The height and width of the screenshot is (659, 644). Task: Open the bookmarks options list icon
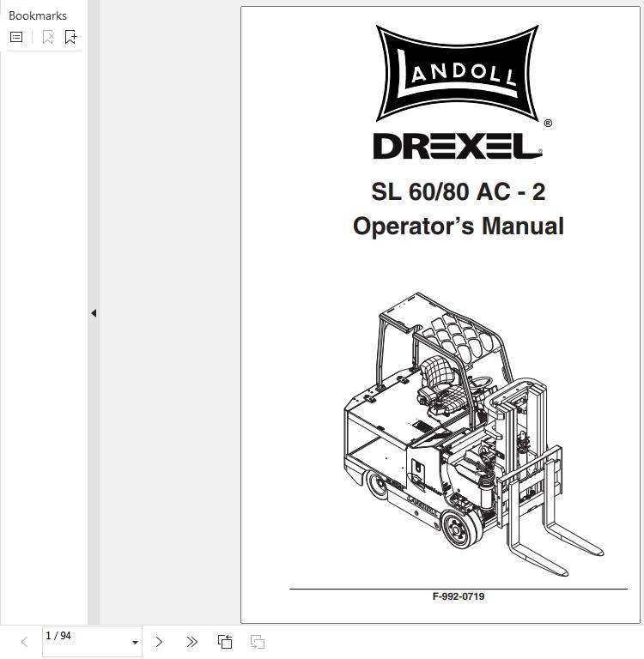[16, 37]
